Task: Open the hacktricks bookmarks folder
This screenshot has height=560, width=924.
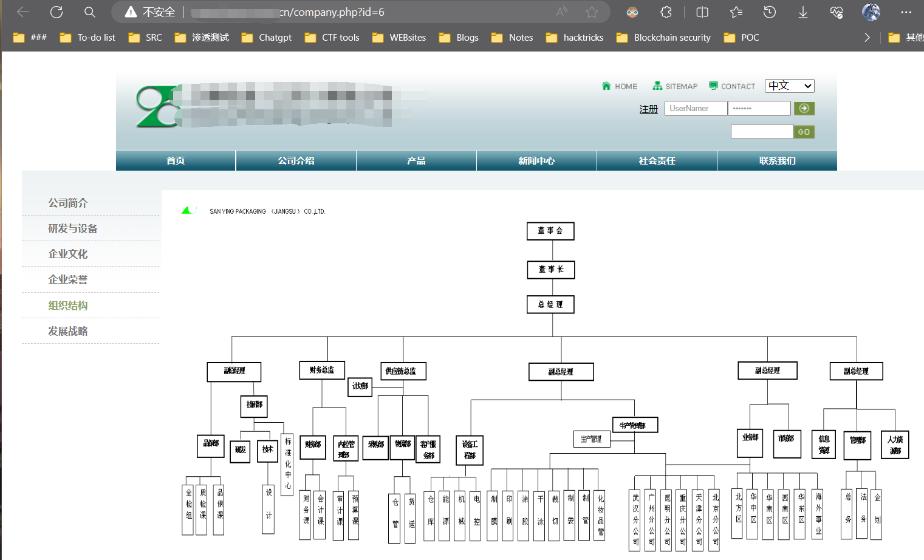Action: tap(575, 38)
